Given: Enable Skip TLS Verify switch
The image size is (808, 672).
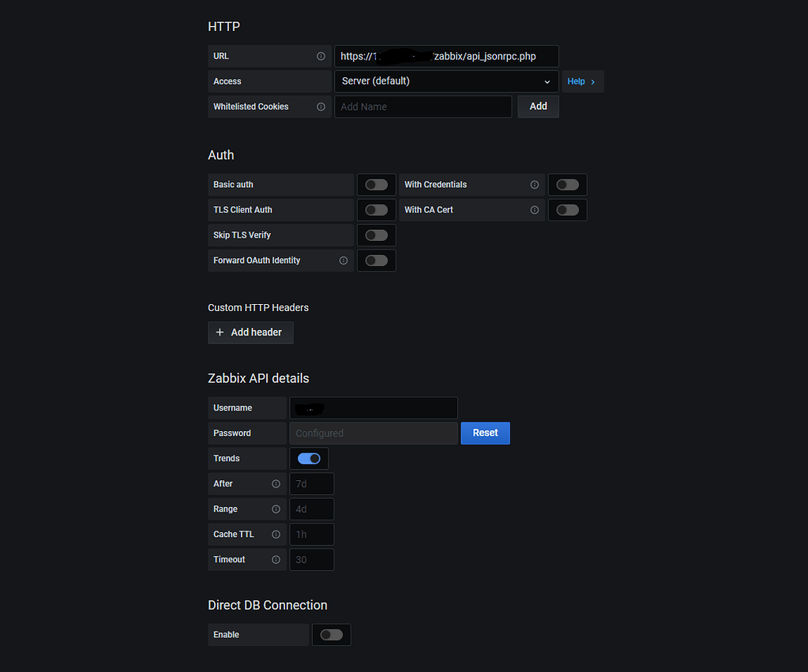Looking at the screenshot, I should click(376, 235).
